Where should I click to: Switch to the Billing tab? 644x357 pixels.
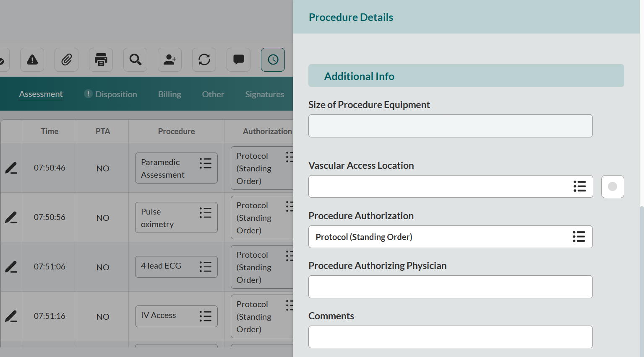[x=169, y=94]
